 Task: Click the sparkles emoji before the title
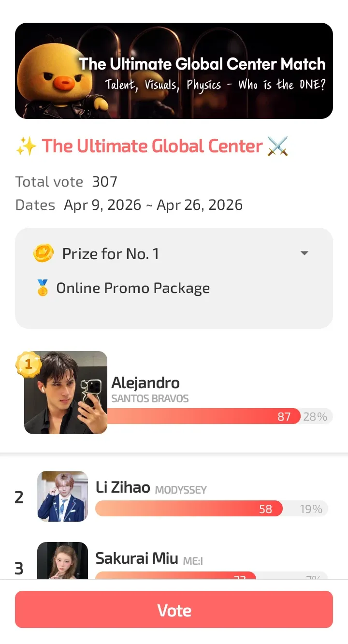[26, 146]
